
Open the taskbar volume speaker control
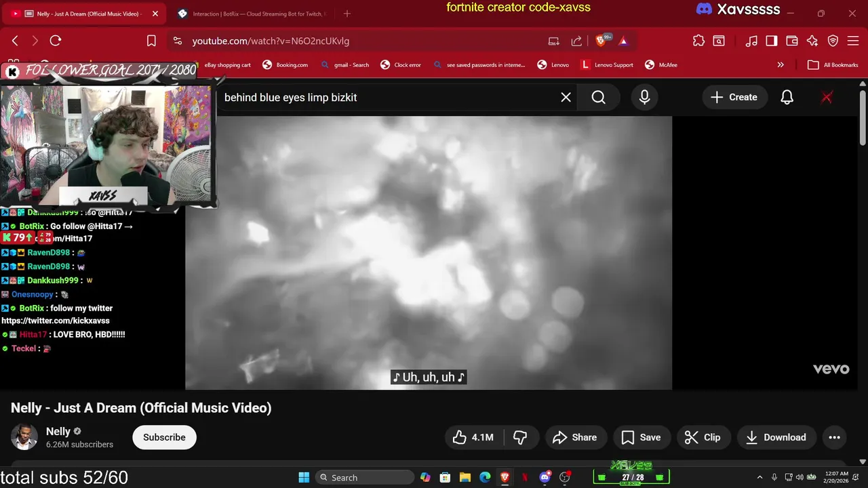click(800, 477)
